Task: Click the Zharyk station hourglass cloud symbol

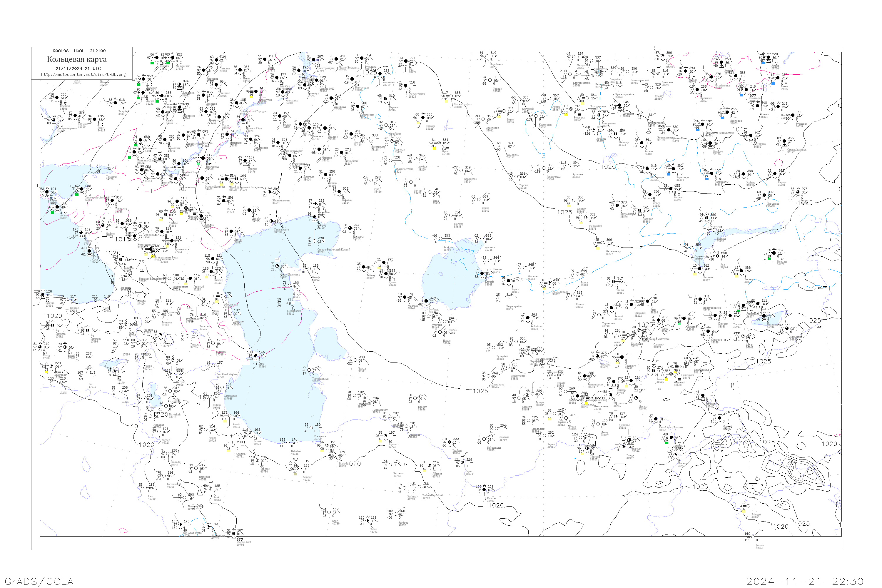Action: 671,193
